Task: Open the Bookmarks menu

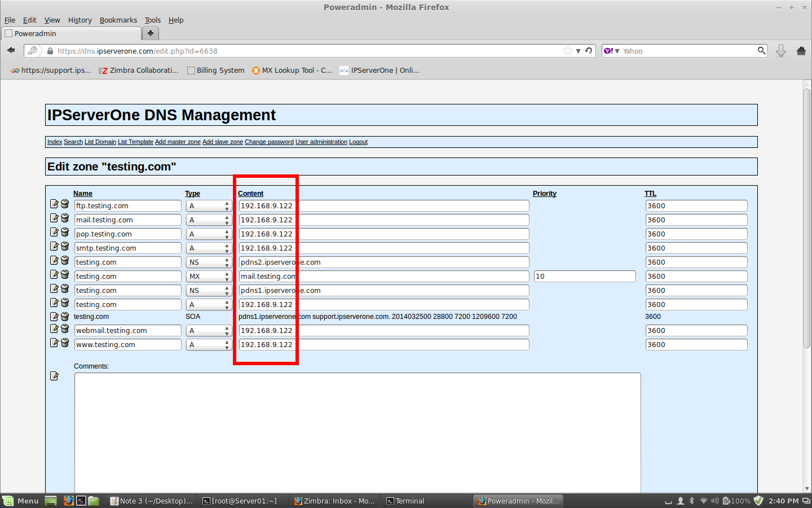Action: pyautogui.click(x=118, y=20)
